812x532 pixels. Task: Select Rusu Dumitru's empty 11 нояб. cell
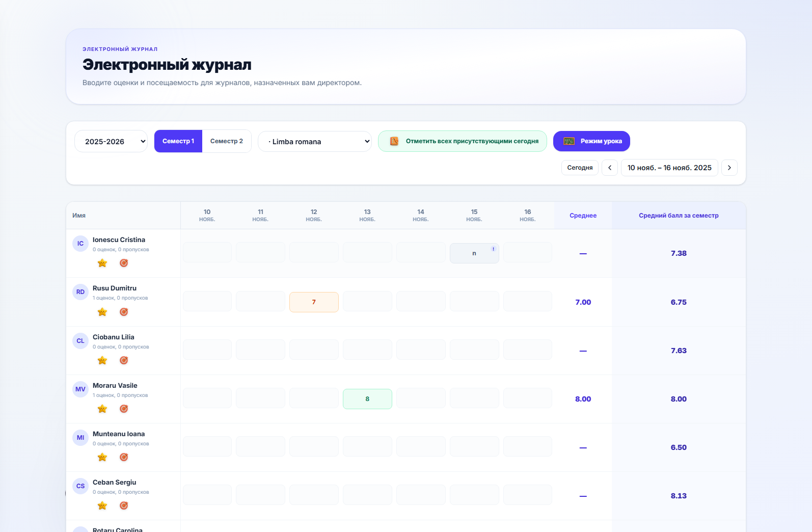tap(260, 301)
